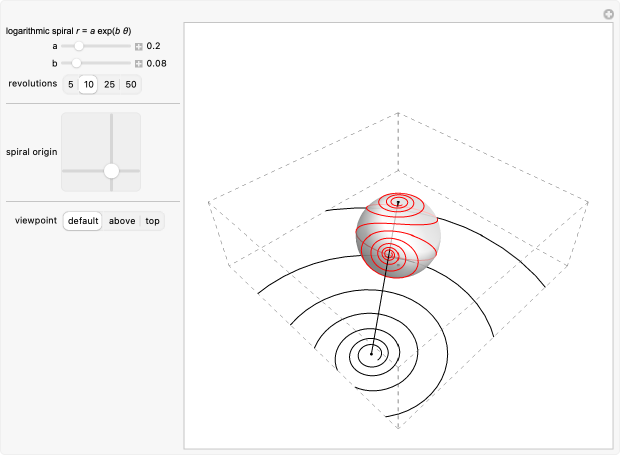620x456 pixels.
Task: Click the center point of the black planar spiral
Action: (x=372, y=352)
